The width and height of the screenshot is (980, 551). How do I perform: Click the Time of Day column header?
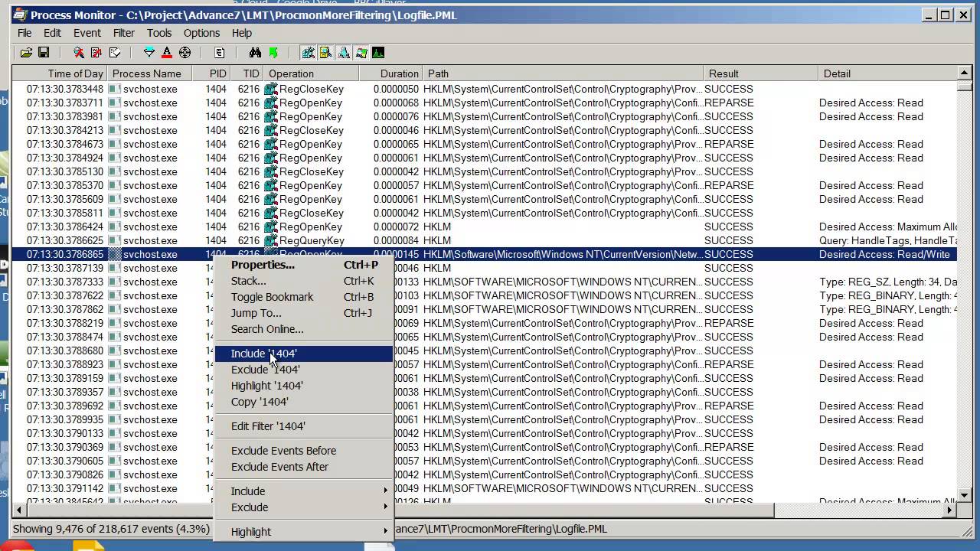tap(59, 73)
